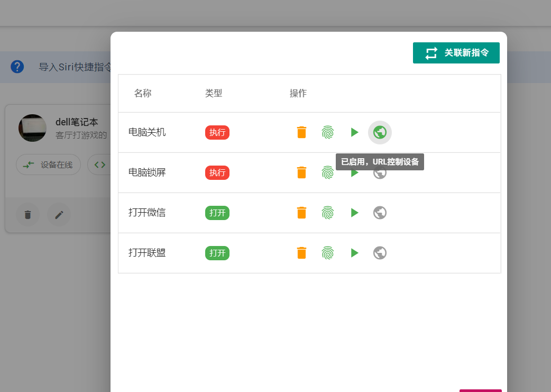Run the 打开微信 command

point(354,213)
